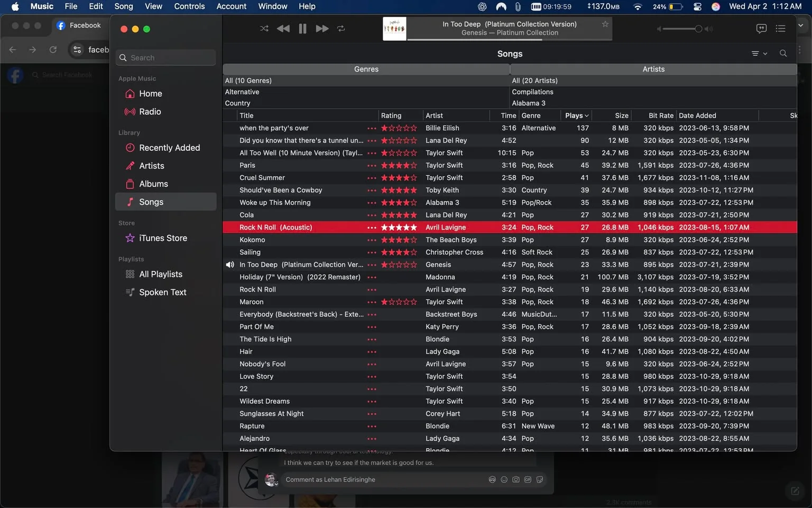Select Songs in the sidebar
812x508 pixels.
pyautogui.click(x=165, y=202)
